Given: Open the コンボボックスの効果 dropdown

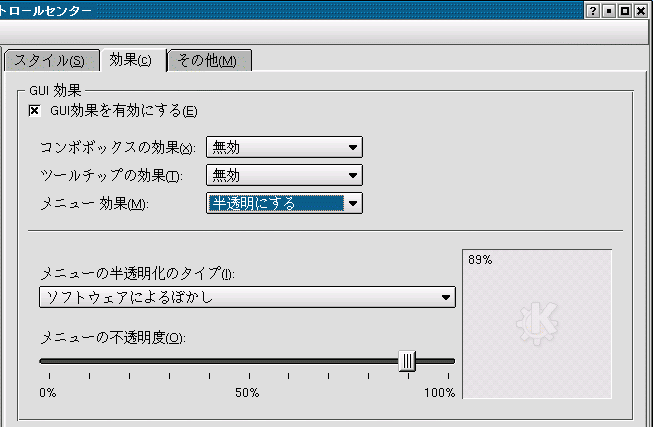Looking at the screenshot, I should [284, 147].
